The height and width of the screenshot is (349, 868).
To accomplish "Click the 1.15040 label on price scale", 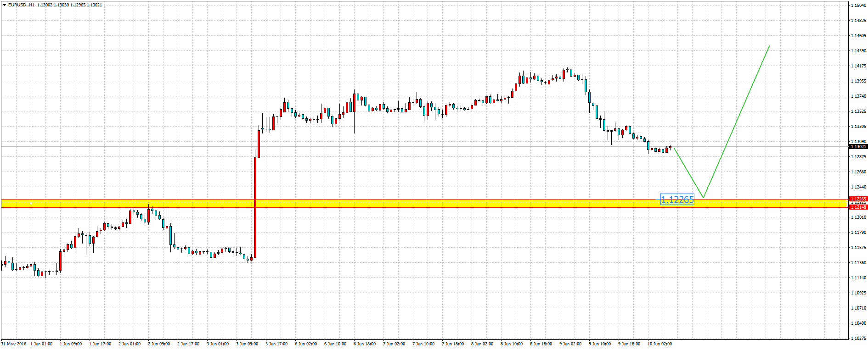I will click(858, 6).
